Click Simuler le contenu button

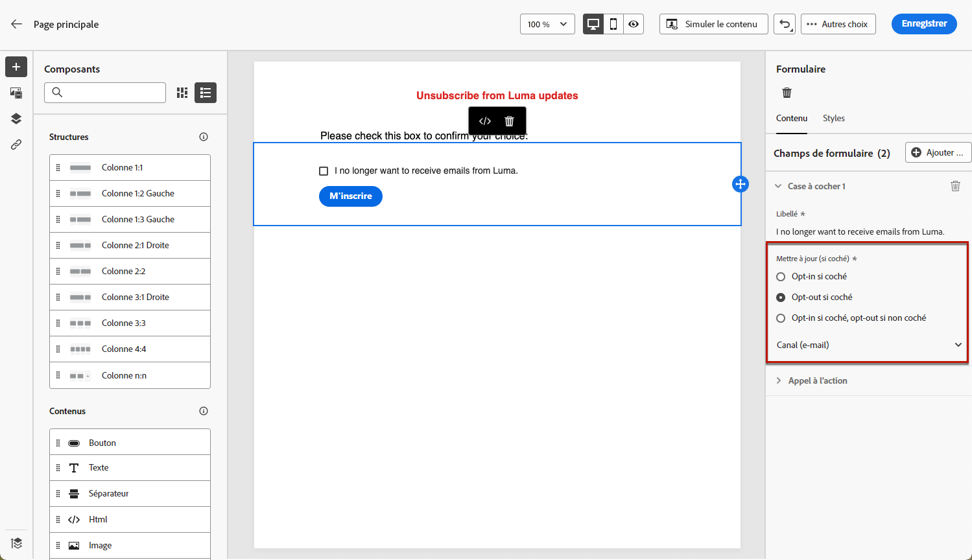(714, 24)
